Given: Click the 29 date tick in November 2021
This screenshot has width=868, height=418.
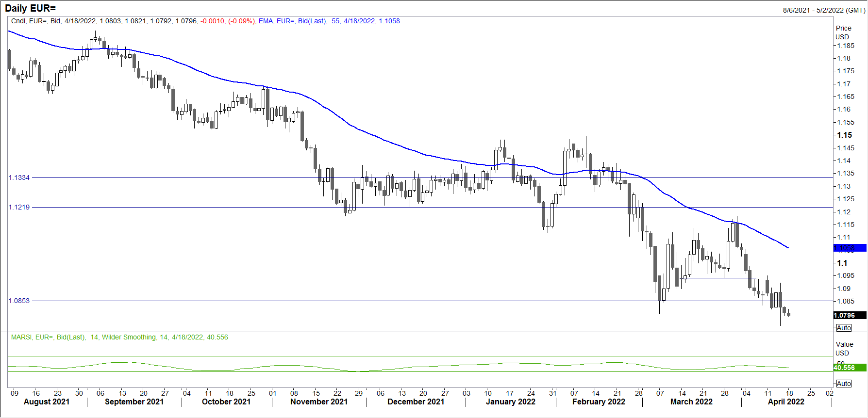Looking at the screenshot, I should click(359, 393).
